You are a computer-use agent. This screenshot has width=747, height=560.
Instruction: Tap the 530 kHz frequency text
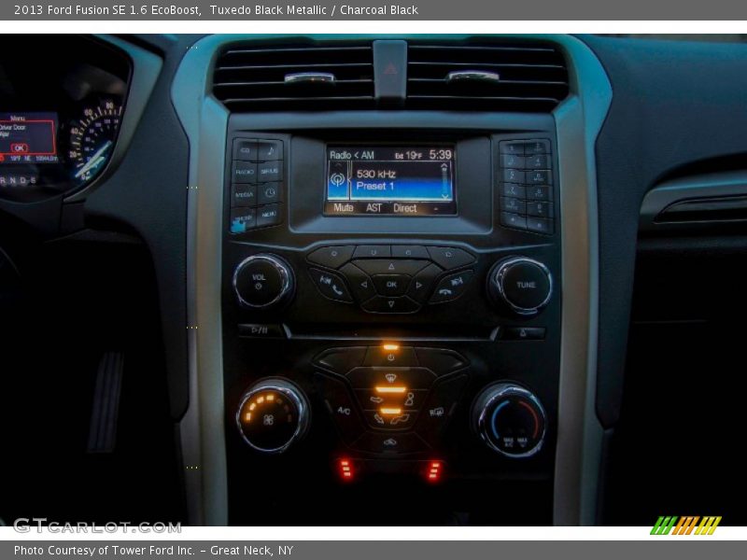tap(376, 174)
